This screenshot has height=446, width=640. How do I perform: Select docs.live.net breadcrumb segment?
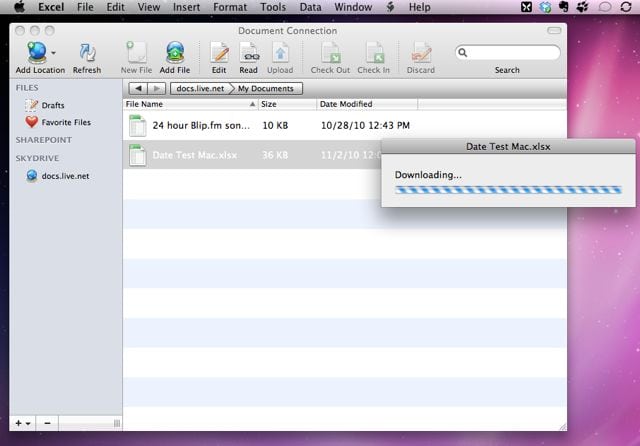[x=200, y=89]
